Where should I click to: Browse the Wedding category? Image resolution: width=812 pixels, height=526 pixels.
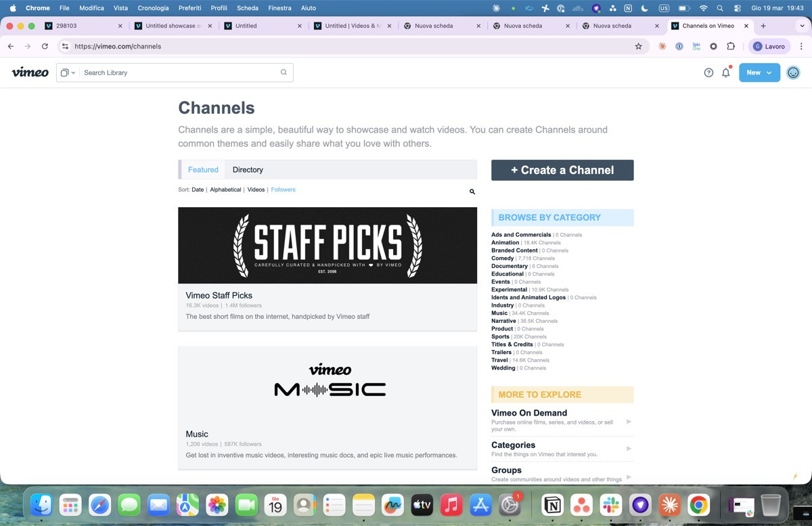503,368
